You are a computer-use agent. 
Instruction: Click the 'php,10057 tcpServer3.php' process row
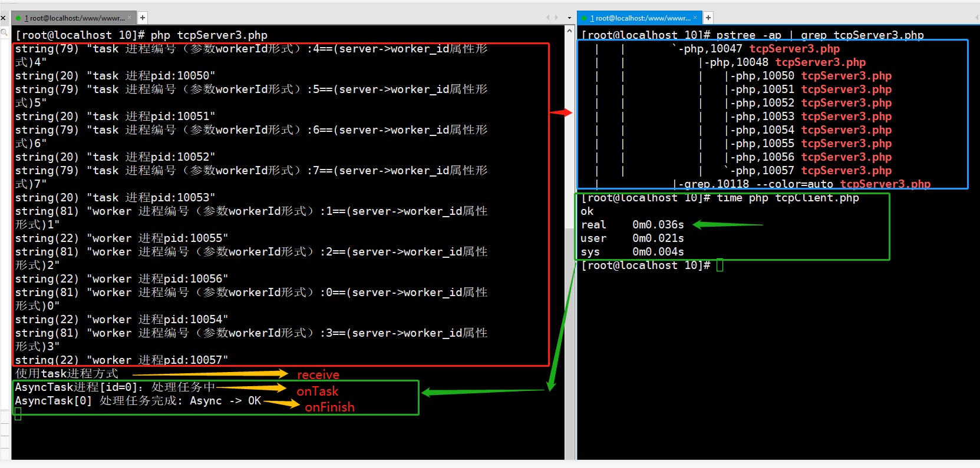(808, 171)
